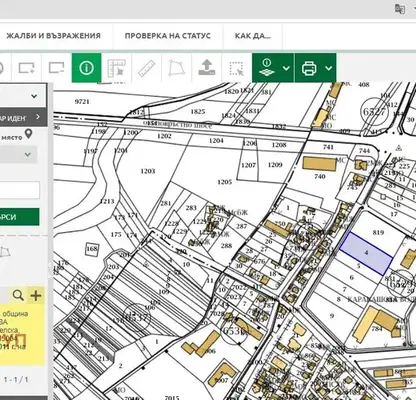416x400 pixels.
Task: Select the zoom-in rectangle tool
Action: point(27,68)
